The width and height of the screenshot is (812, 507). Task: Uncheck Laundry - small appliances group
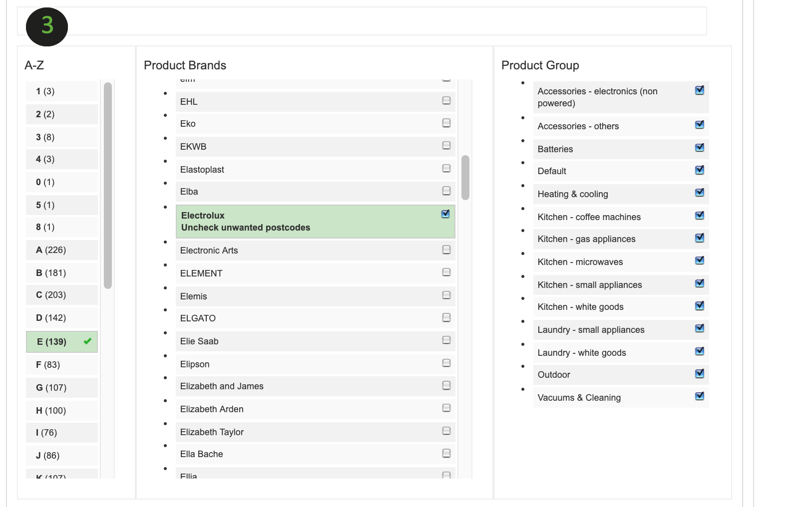700,328
